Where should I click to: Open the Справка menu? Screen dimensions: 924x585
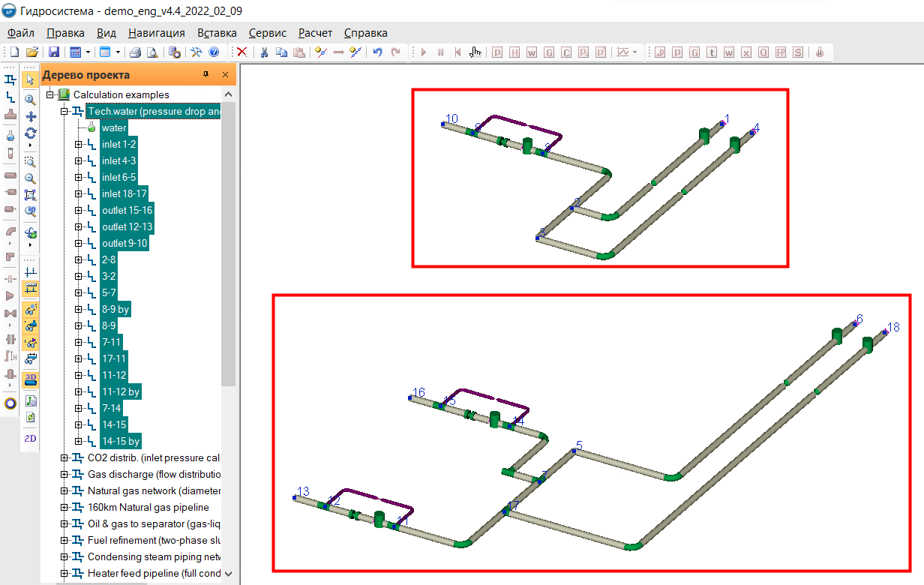pyautogui.click(x=365, y=33)
